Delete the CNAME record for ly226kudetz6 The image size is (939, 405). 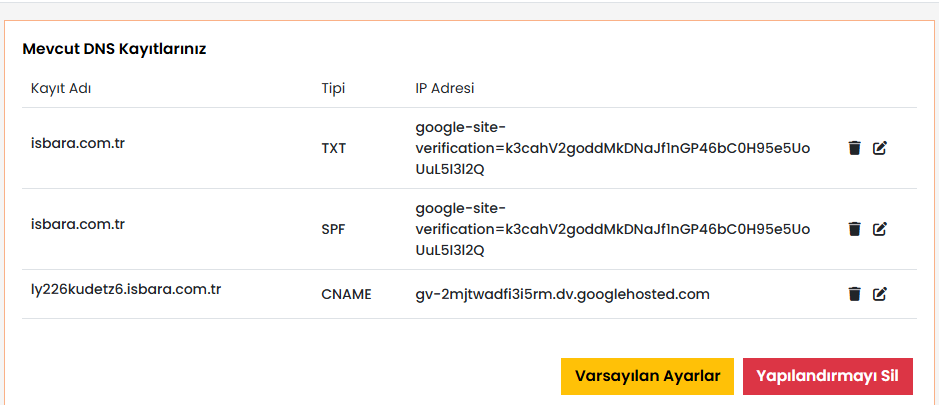[855, 294]
